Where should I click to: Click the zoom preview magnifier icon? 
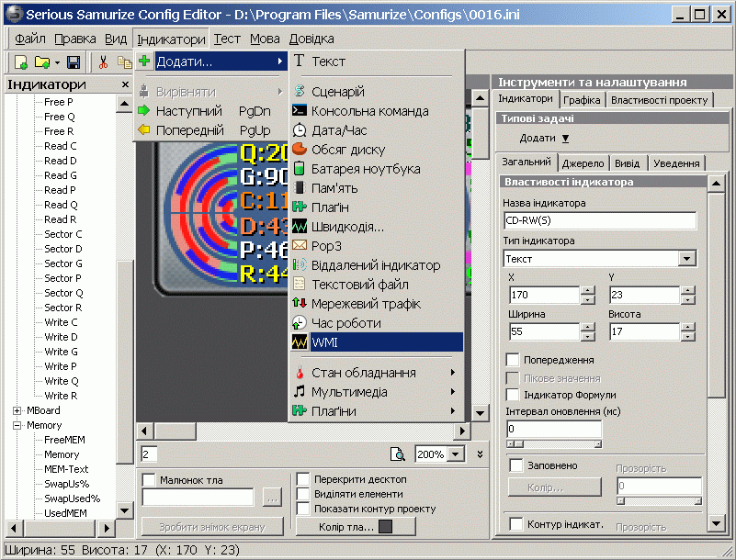pos(398,454)
